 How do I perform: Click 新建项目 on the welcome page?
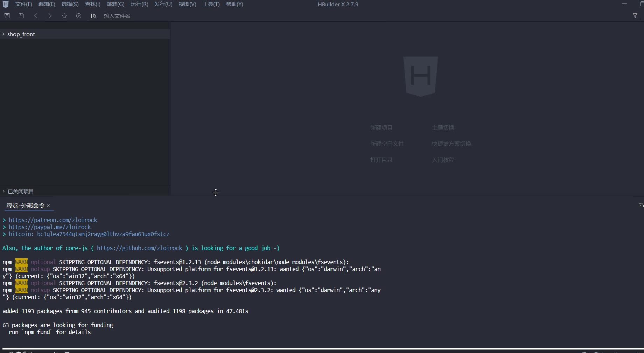click(x=381, y=127)
